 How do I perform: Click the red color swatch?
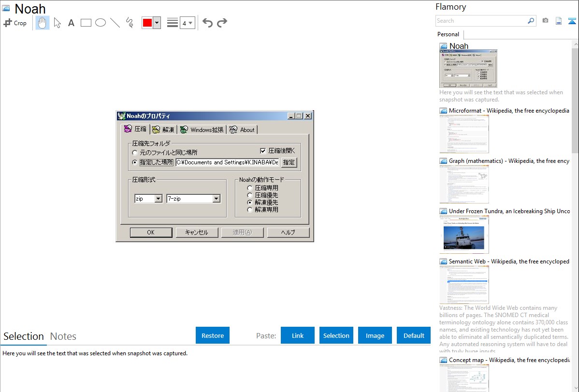point(147,23)
